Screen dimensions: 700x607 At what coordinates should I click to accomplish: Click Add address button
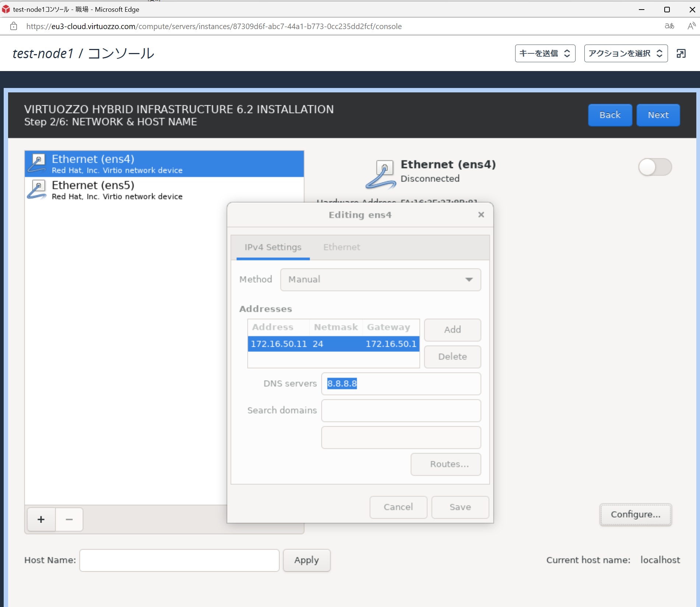452,330
